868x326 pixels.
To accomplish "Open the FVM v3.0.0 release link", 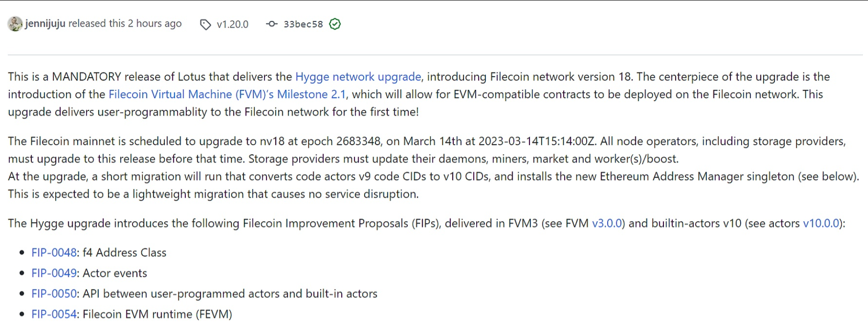I will click(x=607, y=224).
